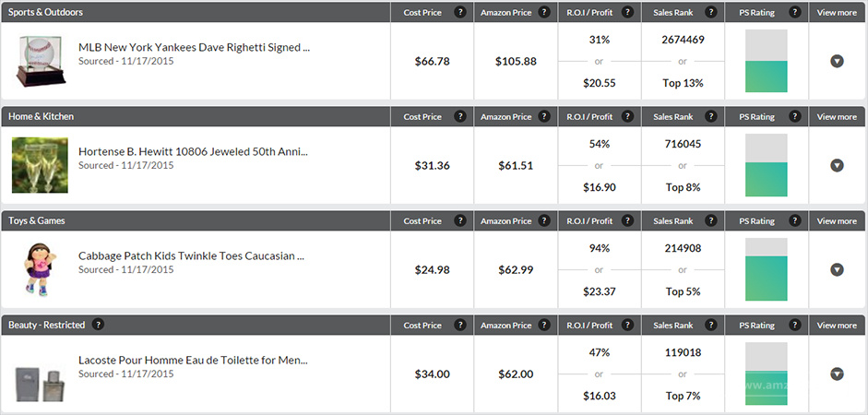The height and width of the screenshot is (415, 868).
Task: Expand details for Lacoste Pour Homme item
Action: tap(837, 373)
